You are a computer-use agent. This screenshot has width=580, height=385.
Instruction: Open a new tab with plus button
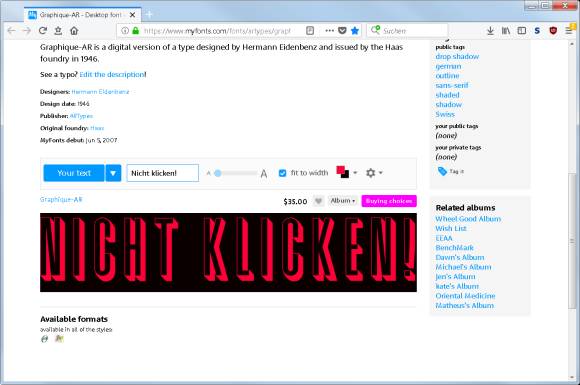[149, 14]
